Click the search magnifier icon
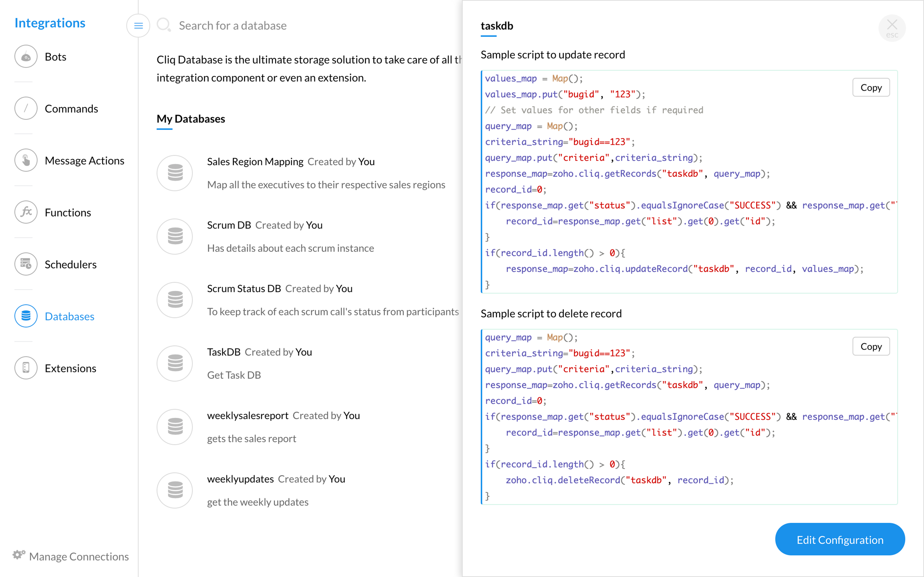This screenshot has width=924, height=577. (x=164, y=25)
